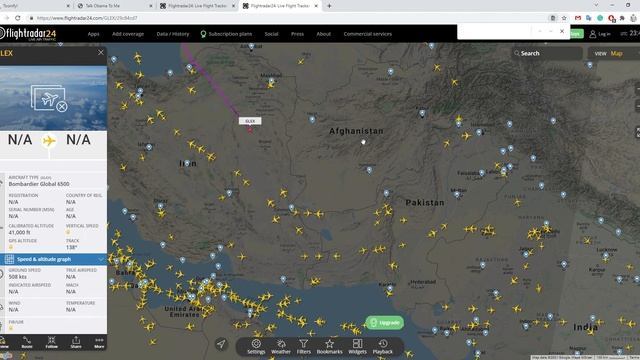Open Commercial services page
This screenshot has width=640, height=360.
pyautogui.click(x=367, y=34)
